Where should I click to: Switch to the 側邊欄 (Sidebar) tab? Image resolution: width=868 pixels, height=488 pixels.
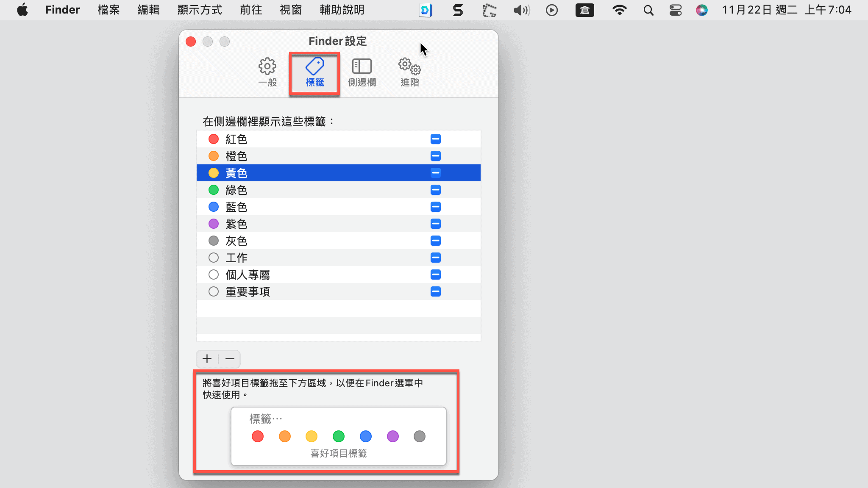click(x=362, y=72)
